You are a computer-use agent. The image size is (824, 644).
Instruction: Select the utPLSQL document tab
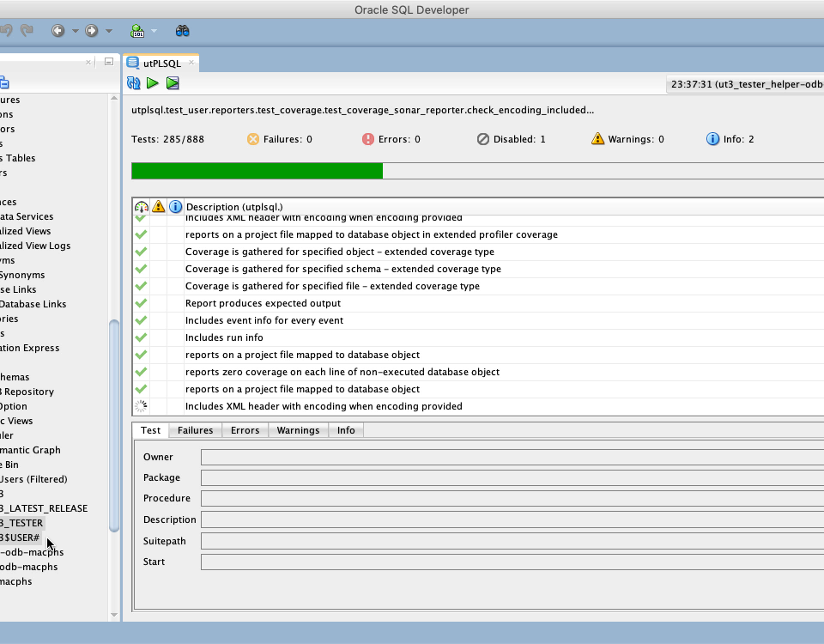click(161, 63)
